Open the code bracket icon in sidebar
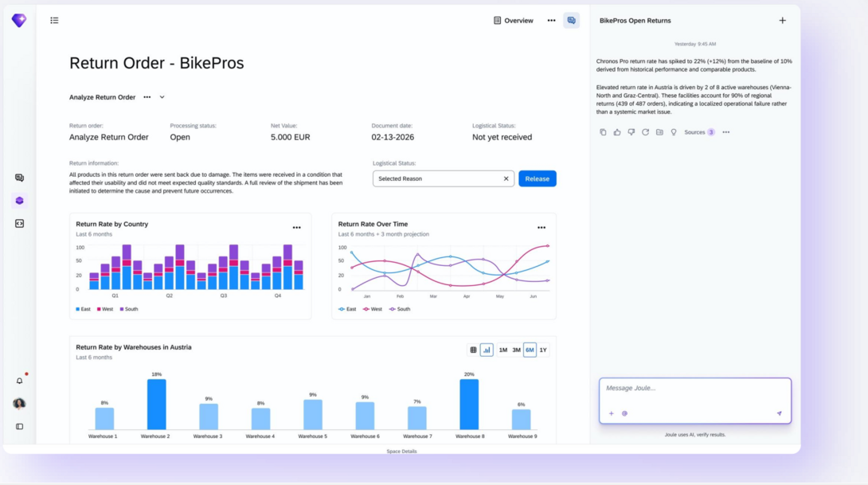Viewport: 868px width, 485px height. 19,224
